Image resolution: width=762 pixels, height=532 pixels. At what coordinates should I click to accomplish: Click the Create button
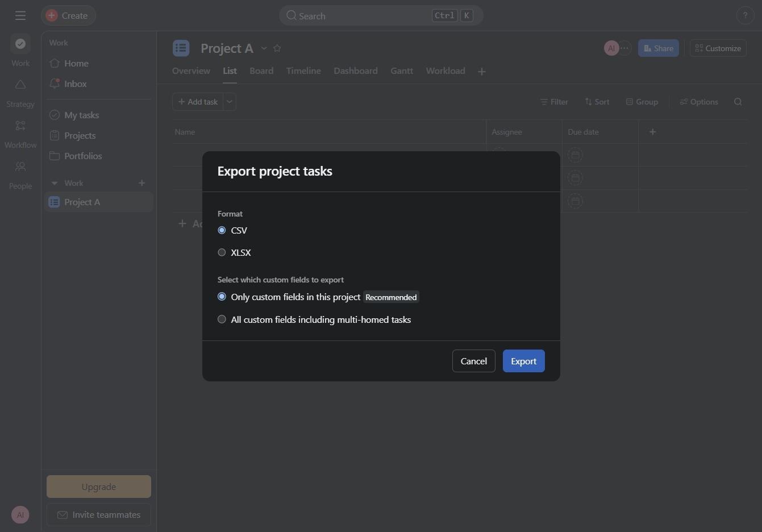[x=68, y=15]
